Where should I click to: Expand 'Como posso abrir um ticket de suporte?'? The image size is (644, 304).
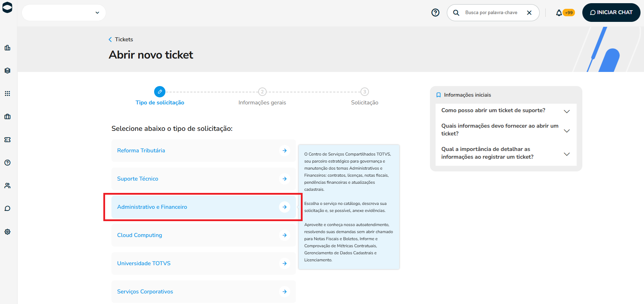506,111
